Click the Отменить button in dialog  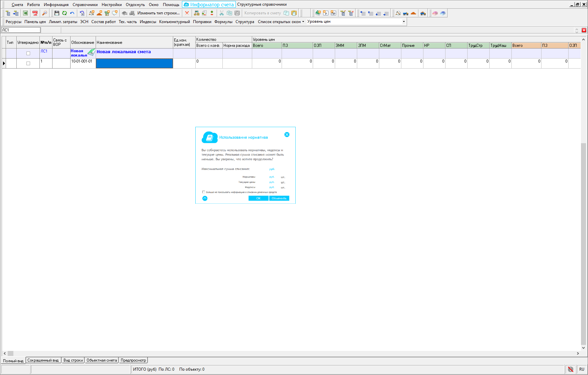(279, 198)
